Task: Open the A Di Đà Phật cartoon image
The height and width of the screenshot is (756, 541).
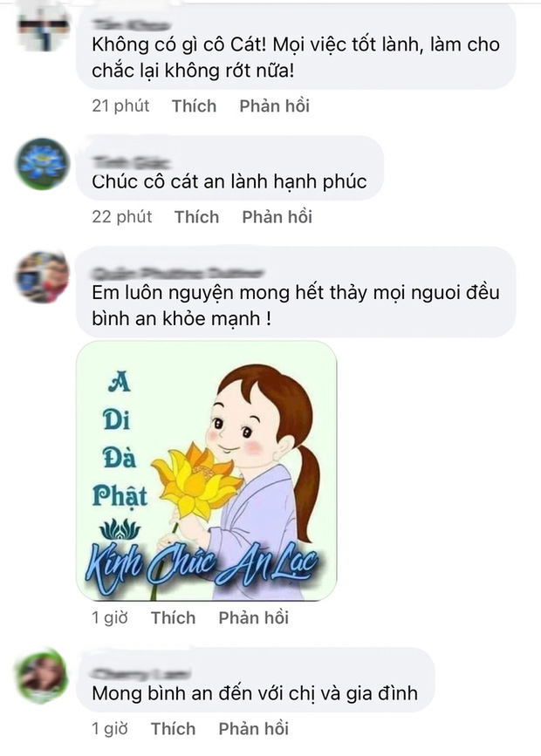Action: coord(207,471)
